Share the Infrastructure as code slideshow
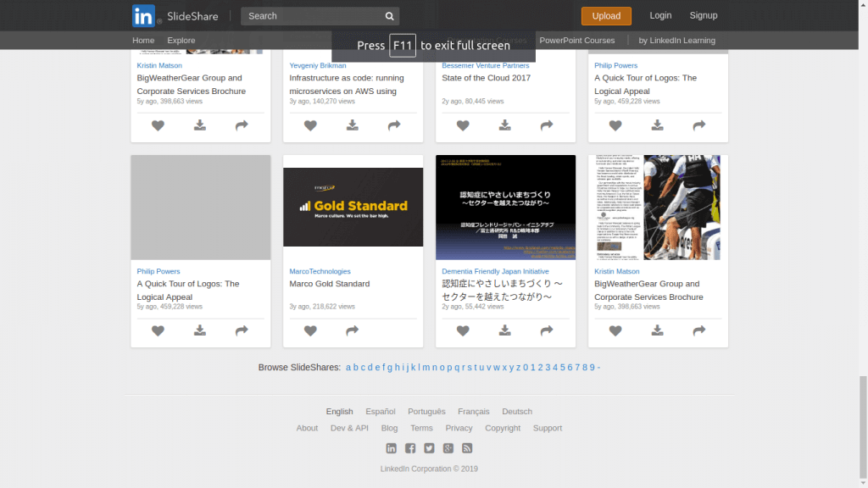The height and width of the screenshot is (488, 868). pyautogui.click(x=393, y=125)
